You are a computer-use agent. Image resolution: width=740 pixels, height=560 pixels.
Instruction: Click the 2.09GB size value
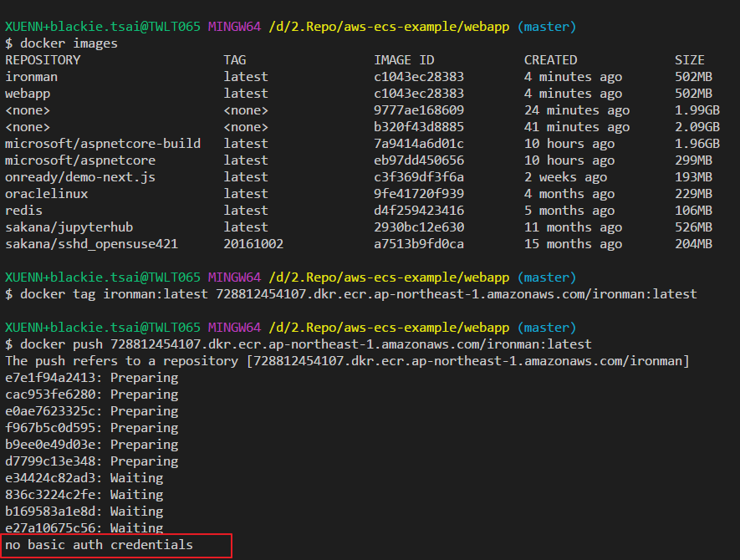click(697, 127)
